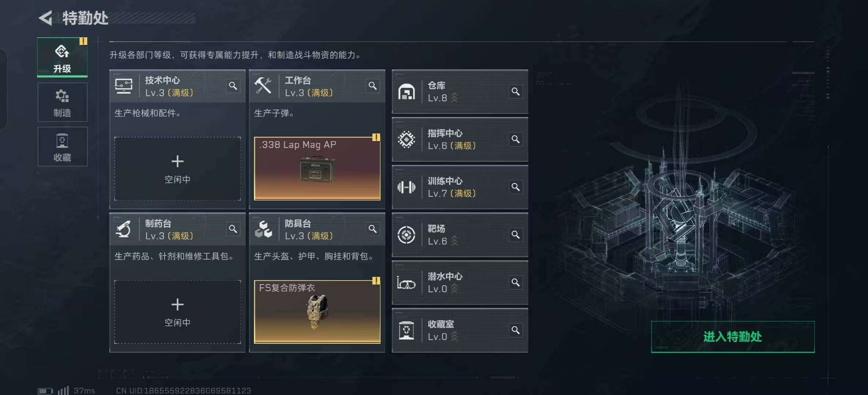This screenshot has width=868, height=395.
Task: Collect the FS复合防弹衣 armor item
Action: (x=317, y=312)
